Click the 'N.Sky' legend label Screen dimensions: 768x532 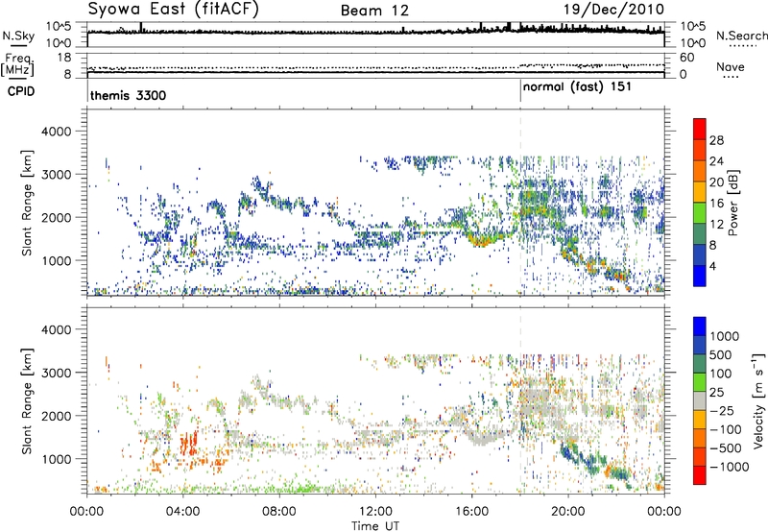point(18,36)
